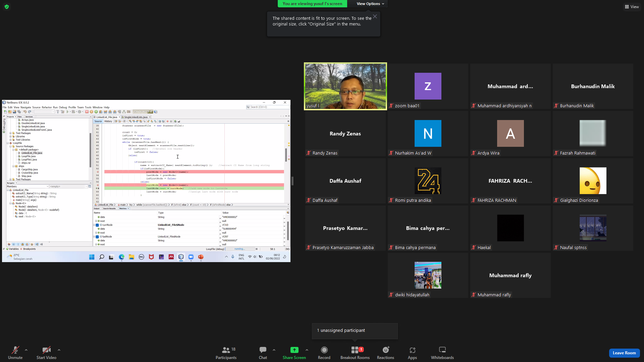Click the NetBeans Step Out icon

pyautogui.click(x=115, y=112)
